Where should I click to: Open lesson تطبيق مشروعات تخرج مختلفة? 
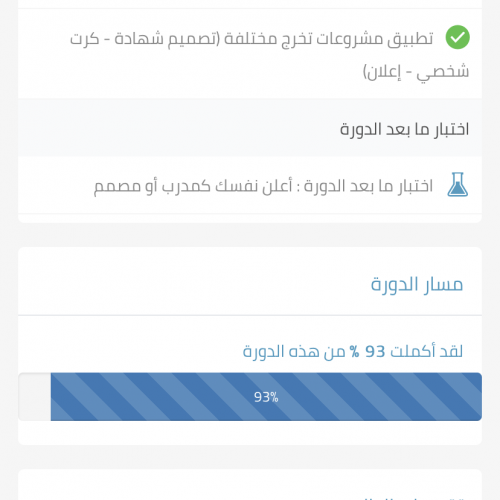(250, 54)
